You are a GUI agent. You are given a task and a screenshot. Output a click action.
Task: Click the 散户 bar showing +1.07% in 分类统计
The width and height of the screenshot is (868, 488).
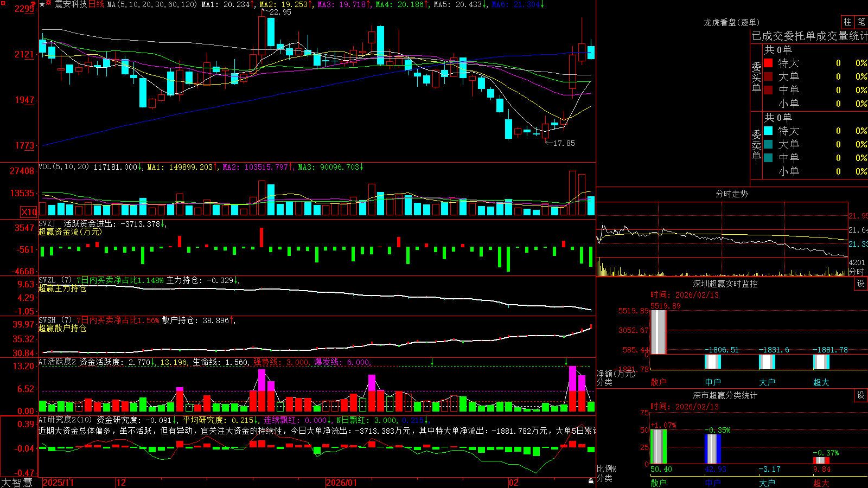[x=659, y=447]
